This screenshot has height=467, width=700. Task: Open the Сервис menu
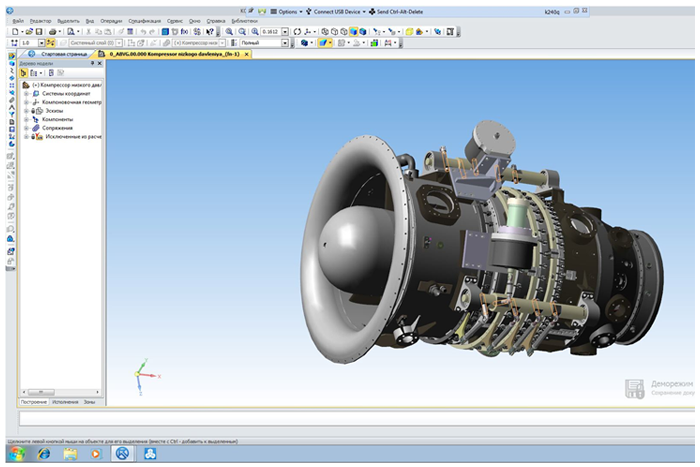[x=175, y=21]
